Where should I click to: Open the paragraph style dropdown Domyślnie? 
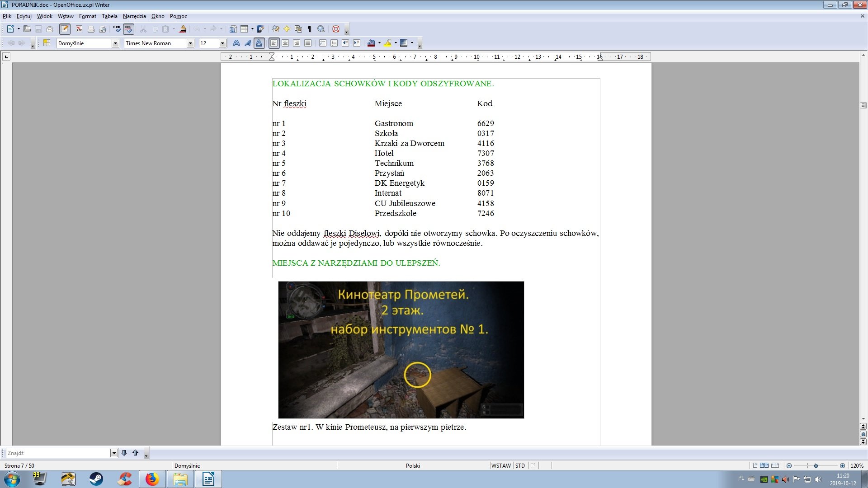(x=115, y=43)
